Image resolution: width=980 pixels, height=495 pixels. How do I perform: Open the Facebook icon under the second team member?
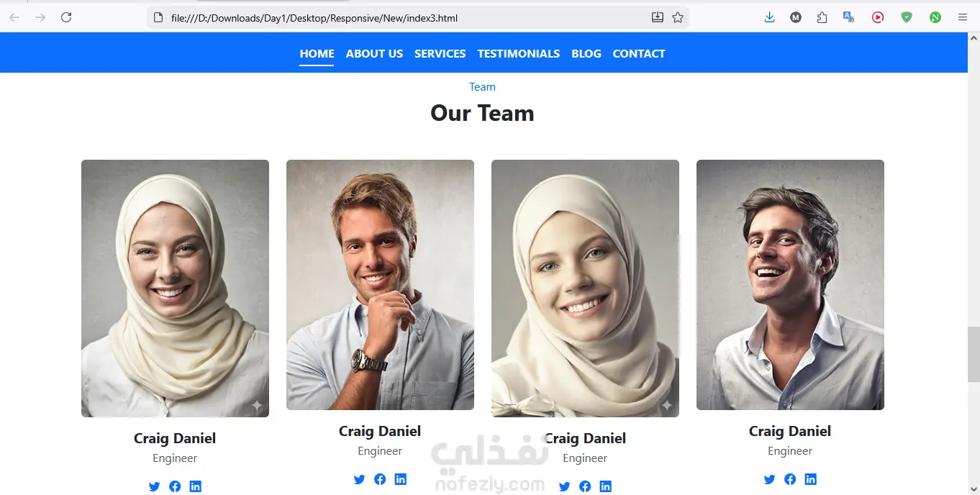380,479
